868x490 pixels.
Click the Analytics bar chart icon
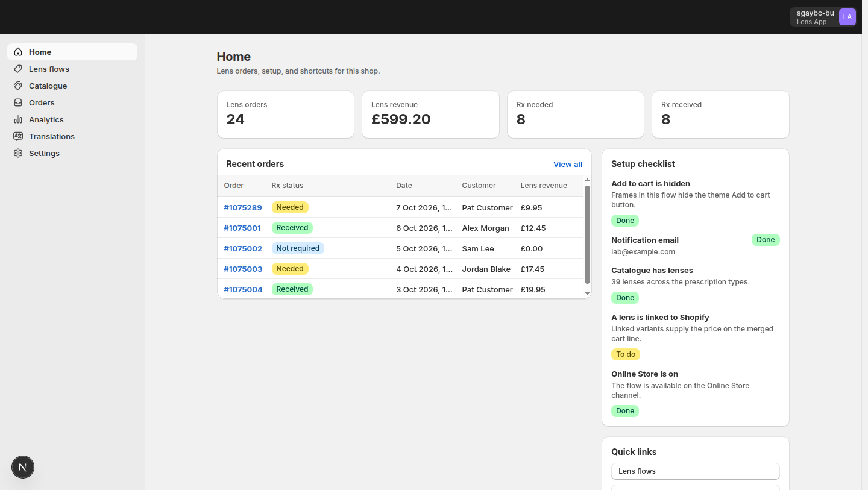18,119
